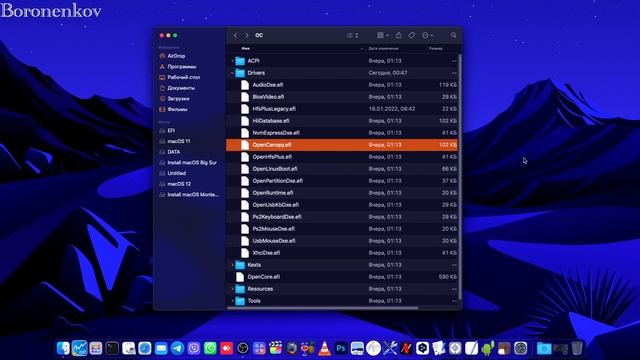Open Install macOS Big Sur volume
Screen dimensions: 640x360
pyautogui.click(x=192, y=162)
